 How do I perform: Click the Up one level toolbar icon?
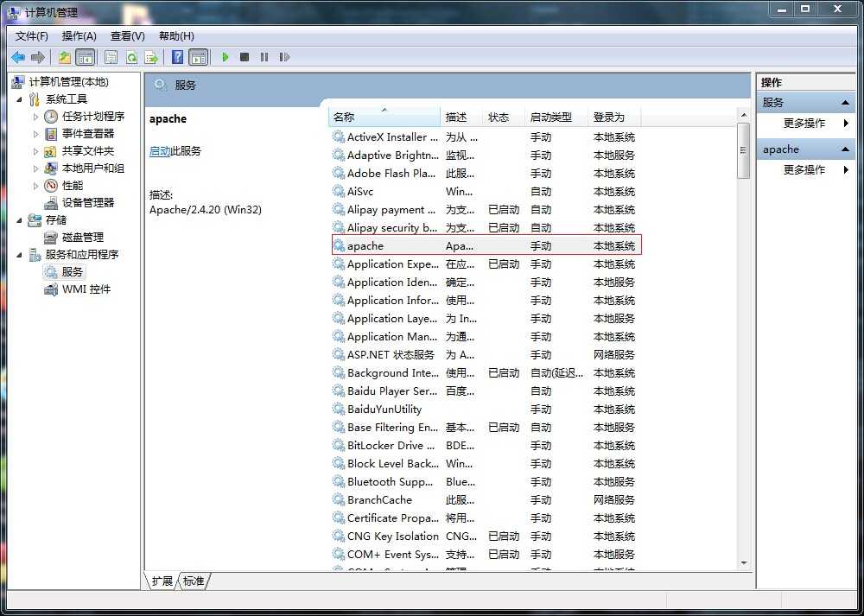[x=65, y=57]
